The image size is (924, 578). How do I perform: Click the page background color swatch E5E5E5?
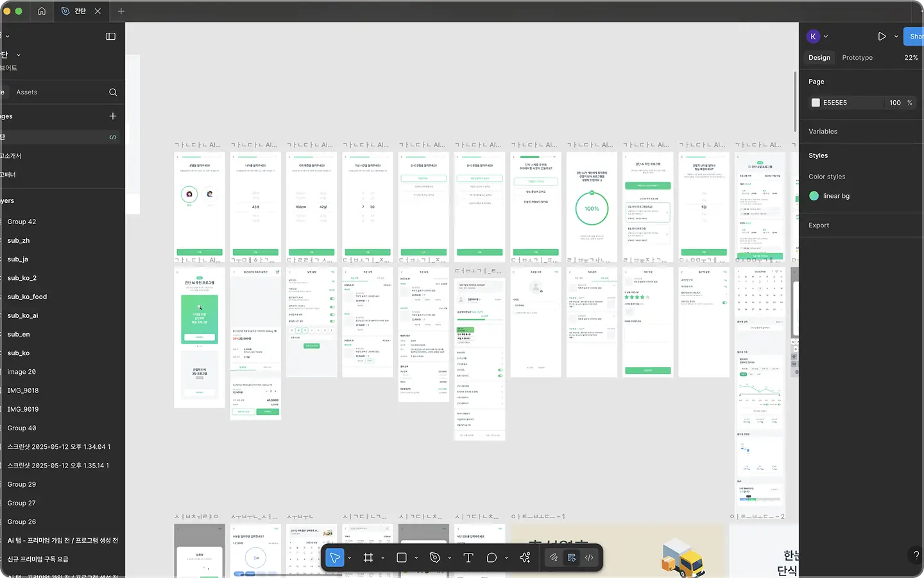click(816, 103)
